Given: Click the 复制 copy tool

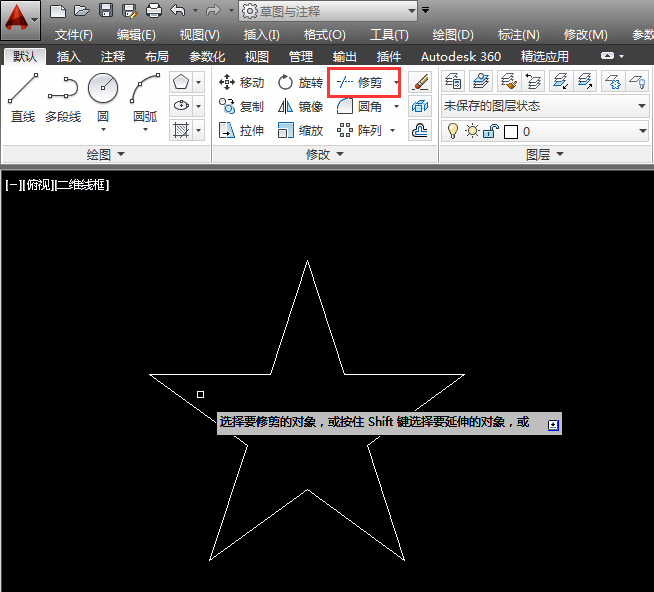Looking at the screenshot, I should (x=241, y=107).
